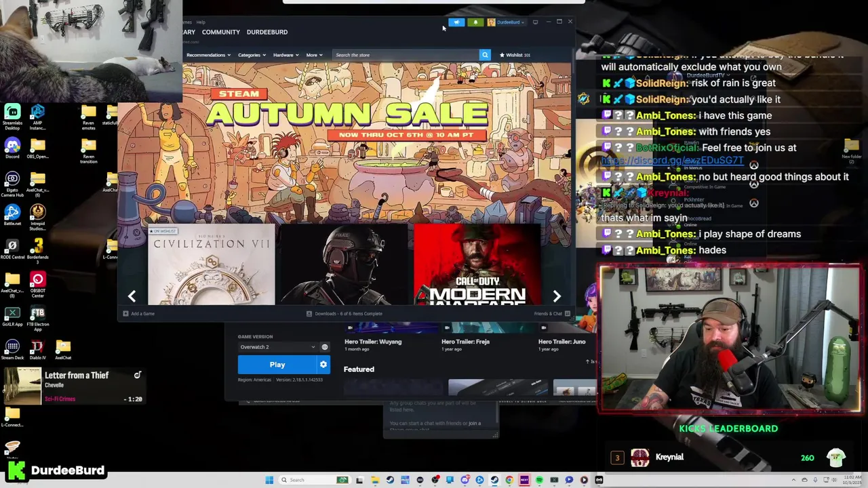868x488 pixels.
Task: Launch Elgato Camera Hub shortcut
Action: 12,184
